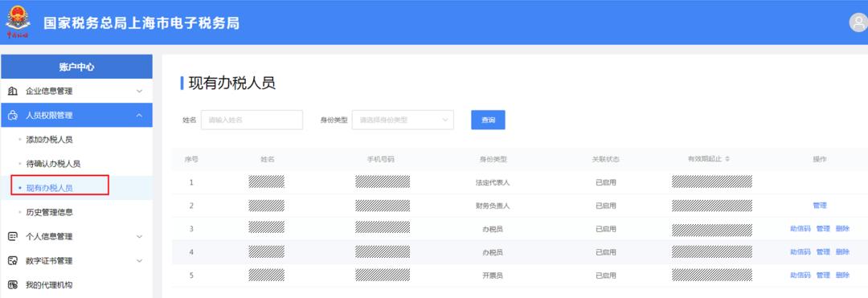The width and height of the screenshot is (868, 298).
Task: Click the 企业信息管理 building icon
Action: pos(14,92)
